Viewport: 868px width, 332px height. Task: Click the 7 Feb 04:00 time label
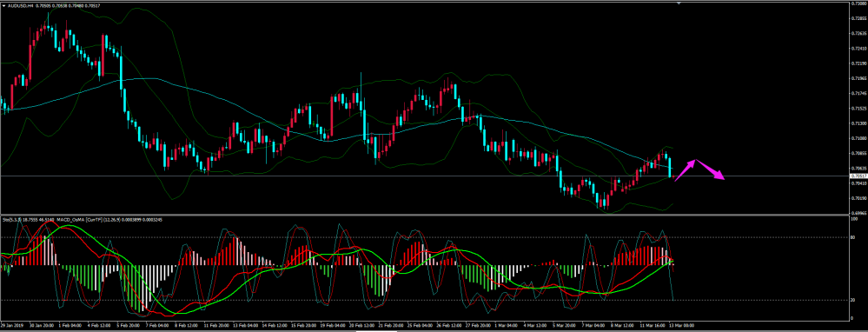tap(158, 325)
